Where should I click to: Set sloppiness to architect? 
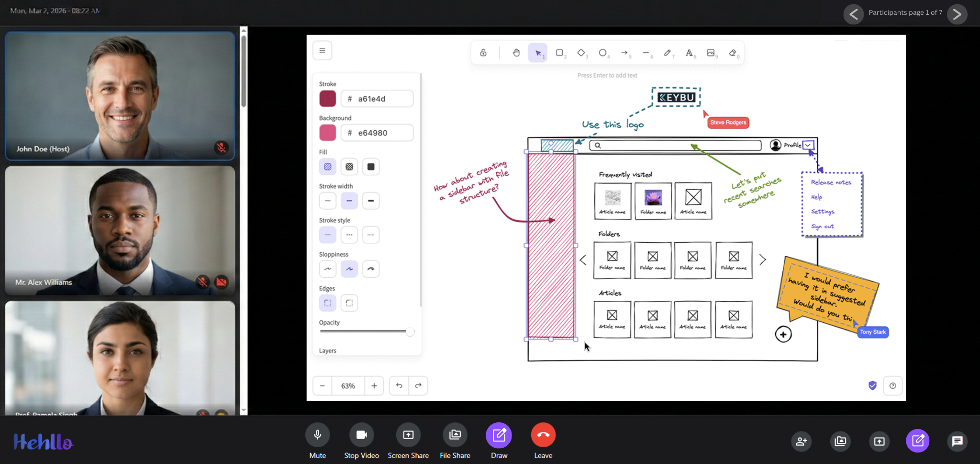pos(328,269)
